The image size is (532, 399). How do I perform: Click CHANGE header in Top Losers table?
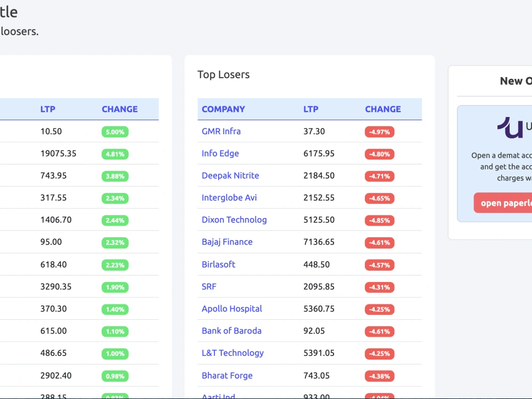(x=383, y=109)
